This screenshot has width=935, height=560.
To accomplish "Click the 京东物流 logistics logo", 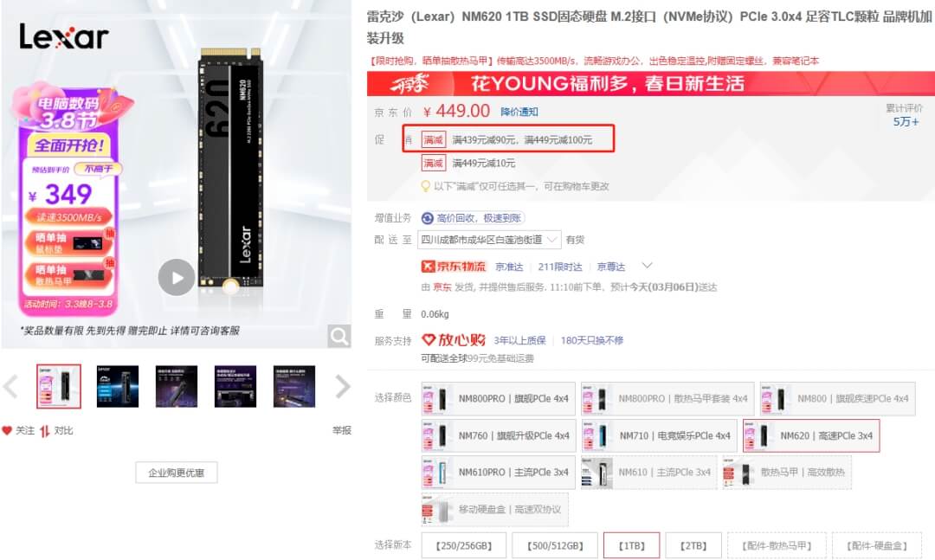I will pyautogui.click(x=454, y=267).
